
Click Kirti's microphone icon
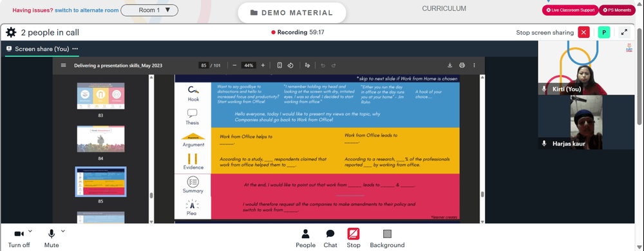[x=545, y=89]
